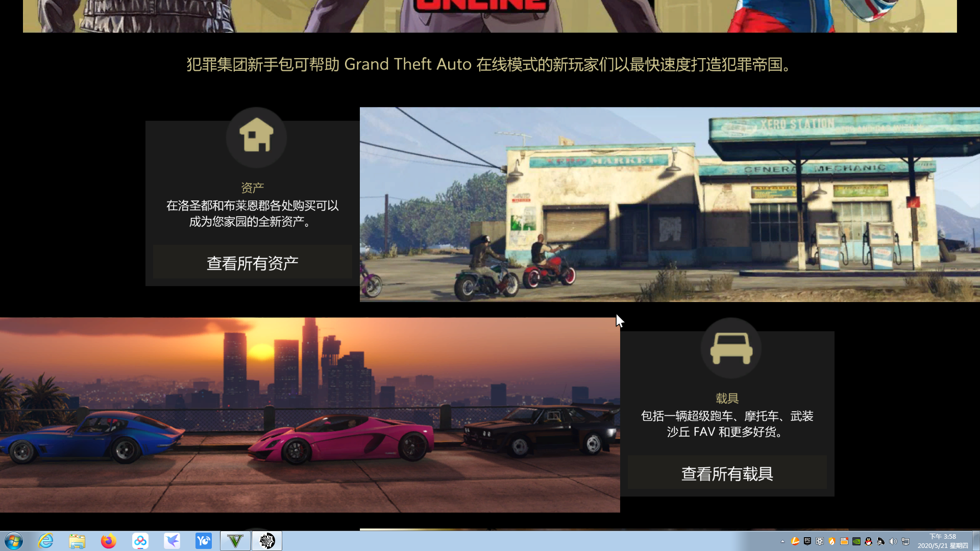The image size is (980, 551).
Task: Click the 在洛圣都和布莱恩郡 description text
Action: click(x=253, y=213)
